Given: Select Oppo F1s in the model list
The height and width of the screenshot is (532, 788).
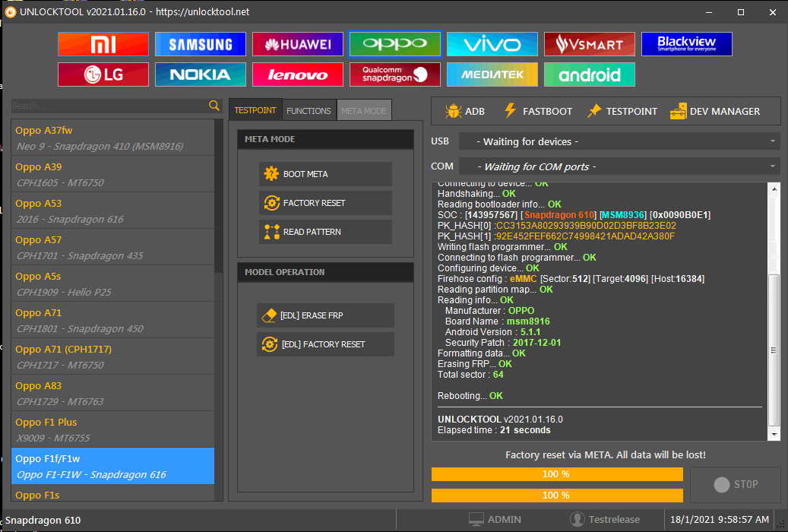Looking at the screenshot, I should [x=112, y=494].
